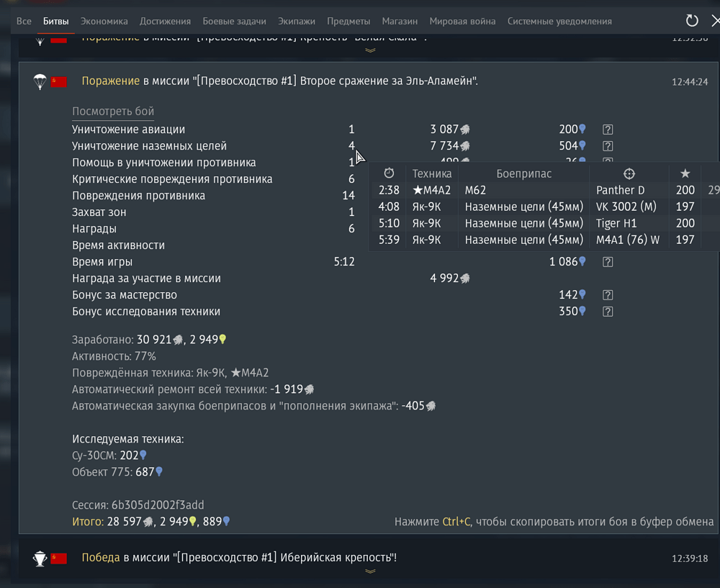Click the 12:39:18 timestamp
This screenshot has height=588, width=720.
click(x=690, y=558)
